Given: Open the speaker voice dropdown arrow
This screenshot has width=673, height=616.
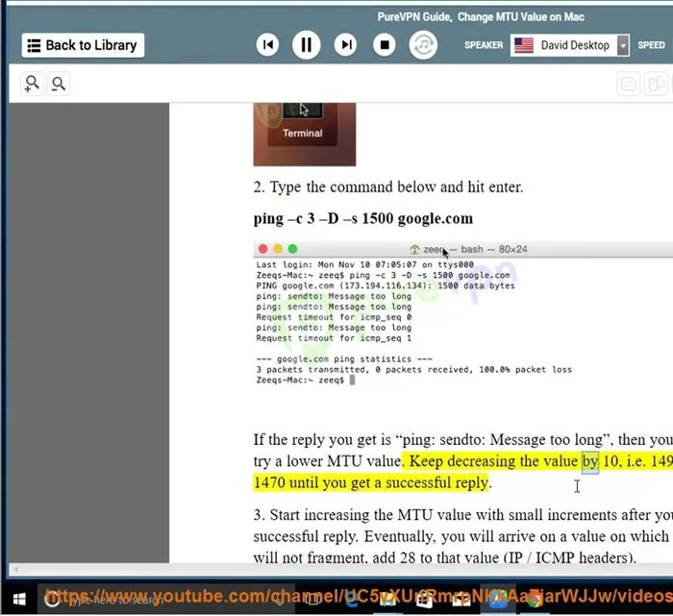Looking at the screenshot, I should pyautogui.click(x=623, y=46).
